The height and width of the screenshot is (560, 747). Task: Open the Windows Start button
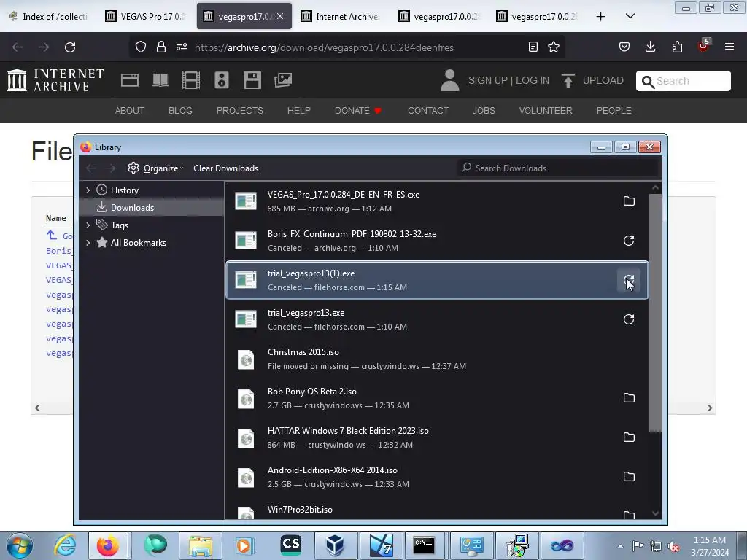coord(19,546)
